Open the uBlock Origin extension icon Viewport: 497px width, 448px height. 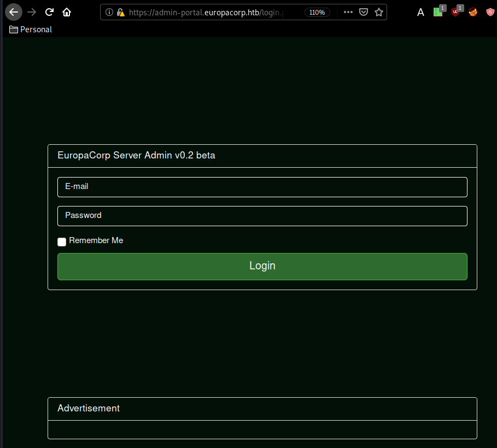(x=455, y=12)
